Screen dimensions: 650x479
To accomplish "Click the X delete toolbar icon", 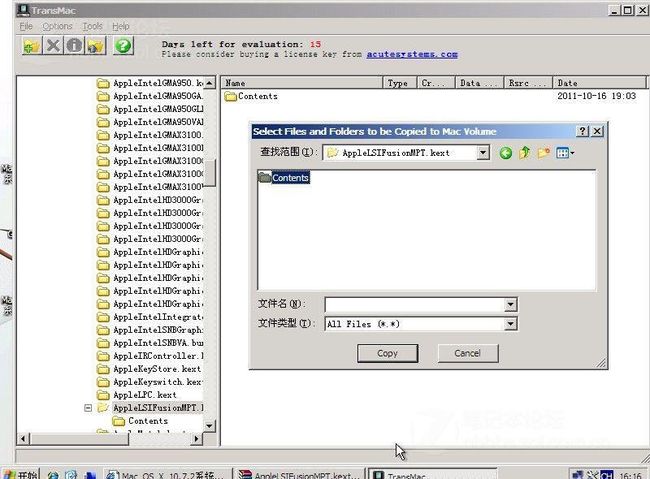I will click(53, 46).
